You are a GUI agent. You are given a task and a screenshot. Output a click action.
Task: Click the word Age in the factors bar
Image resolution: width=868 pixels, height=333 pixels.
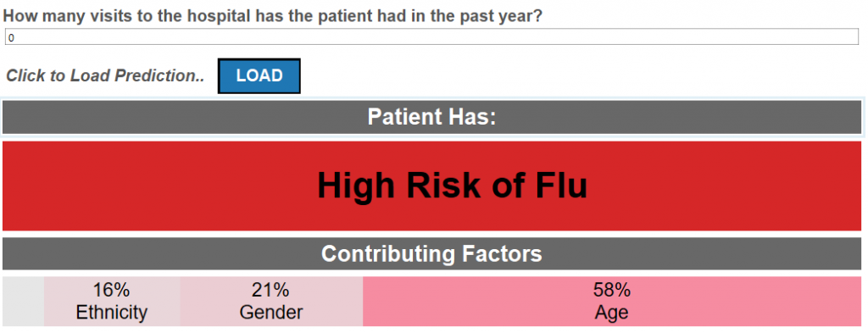point(612,314)
